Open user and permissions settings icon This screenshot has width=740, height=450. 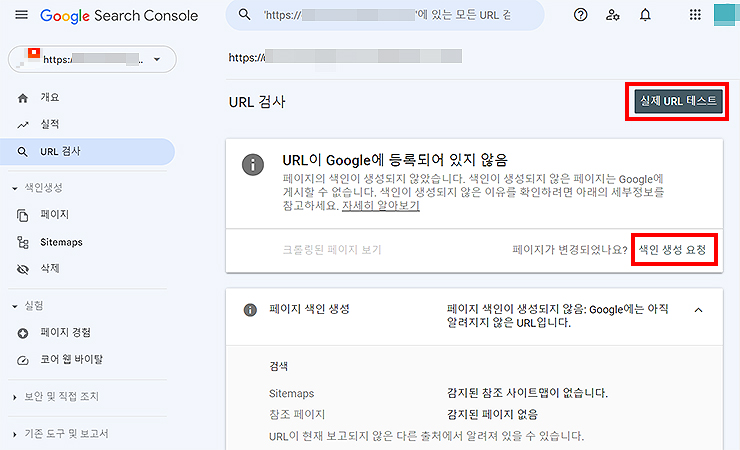(613, 15)
